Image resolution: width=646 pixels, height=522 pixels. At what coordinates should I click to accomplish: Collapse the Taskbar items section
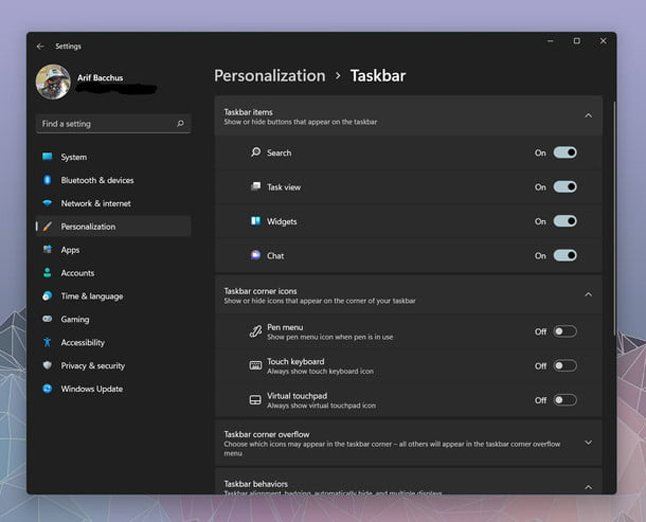click(588, 116)
